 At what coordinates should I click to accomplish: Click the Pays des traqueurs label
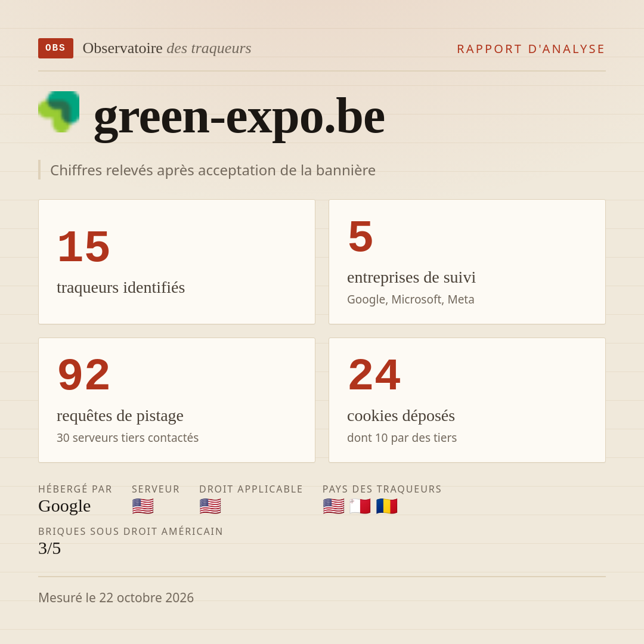(x=382, y=489)
